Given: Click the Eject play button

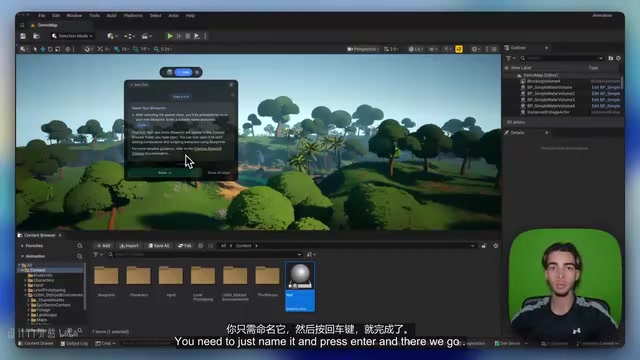Looking at the screenshot, I should [196, 36].
